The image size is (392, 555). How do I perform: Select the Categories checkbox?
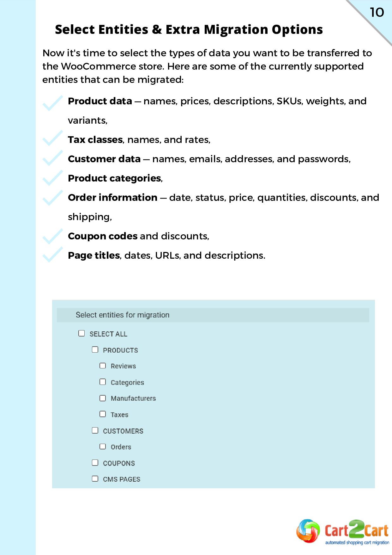103,382
